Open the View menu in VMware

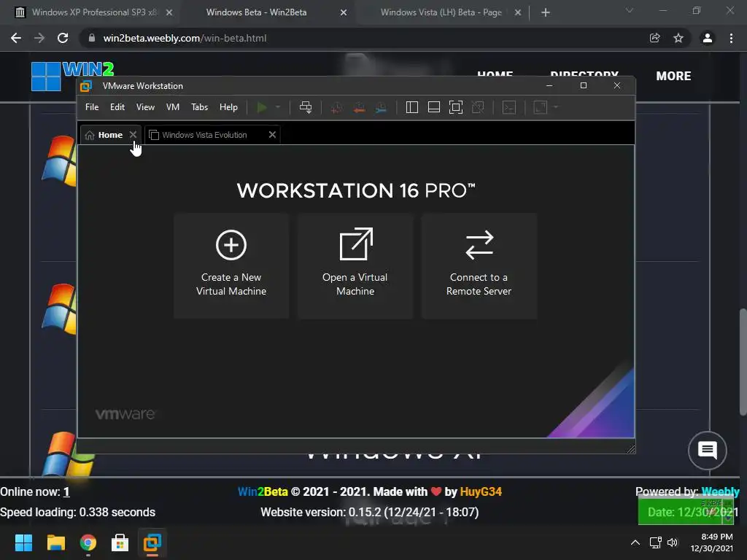tap(145, 107)
